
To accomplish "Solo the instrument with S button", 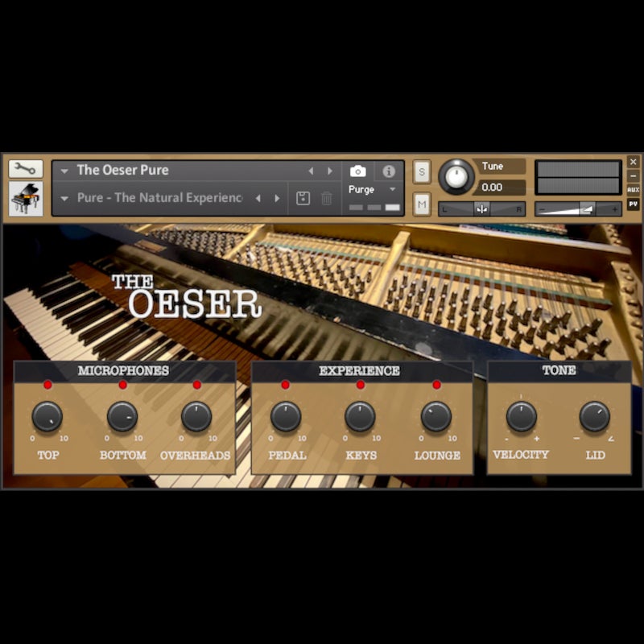I will (x=422, y=171).
